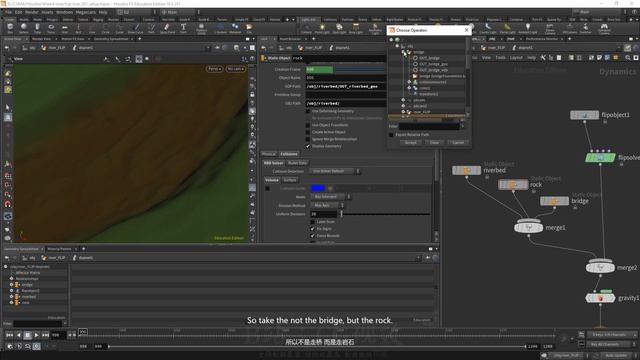Click the Filter field in Choose Operator dialog

point(429,127)
